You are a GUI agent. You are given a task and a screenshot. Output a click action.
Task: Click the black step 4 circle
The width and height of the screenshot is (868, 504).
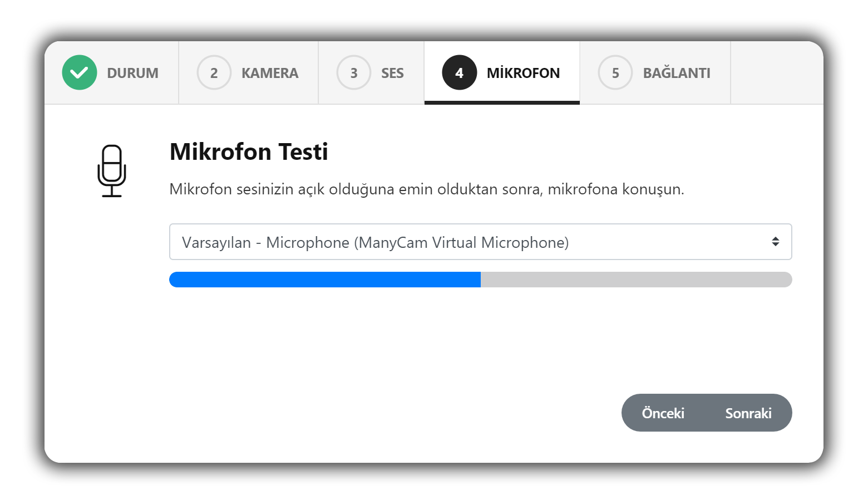point(460,72)
